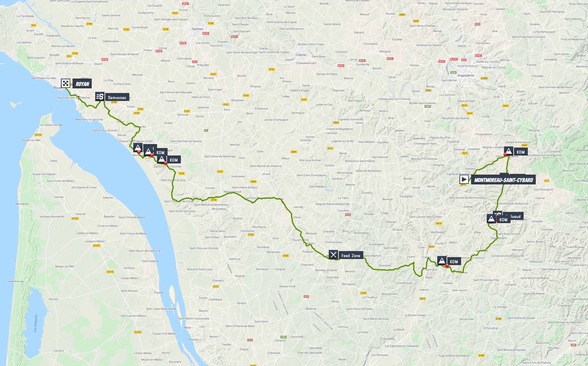Click the red climb marker dot near Saint-Avit
588x366 pixels.
(x=447, y=266)
